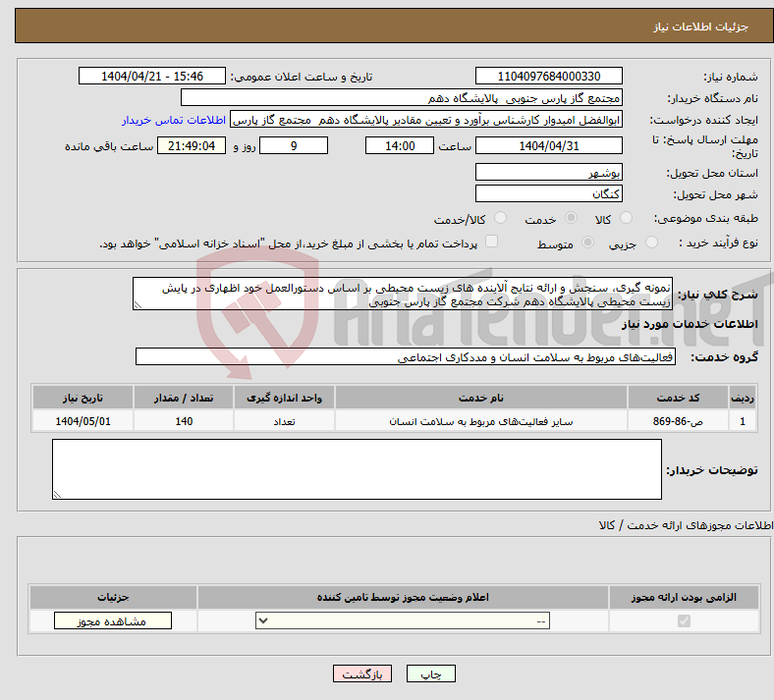This screenshot has width=774, height=700.
Task: Click the اعلام وضعیت مجوز توسط تامین کننده header
Action: pos(403,597)
